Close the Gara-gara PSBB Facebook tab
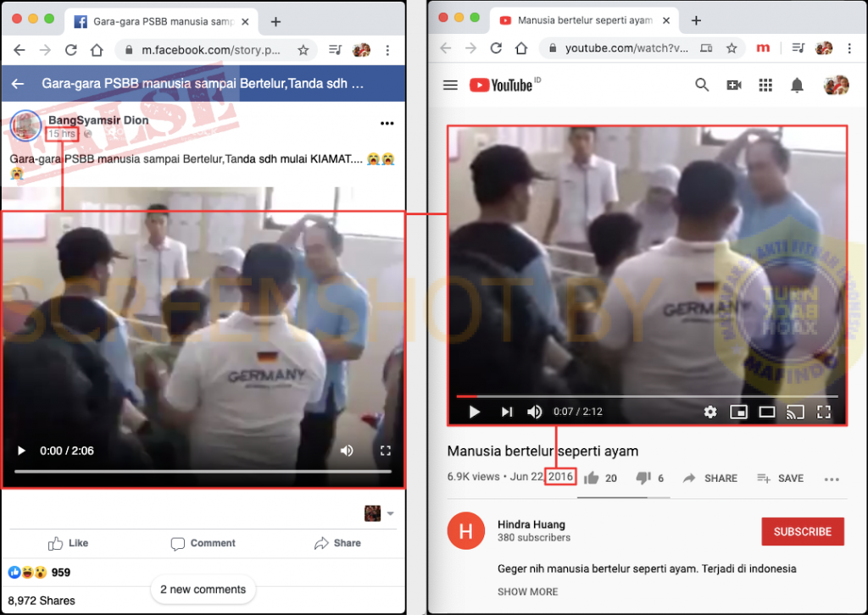 [245, 21]
